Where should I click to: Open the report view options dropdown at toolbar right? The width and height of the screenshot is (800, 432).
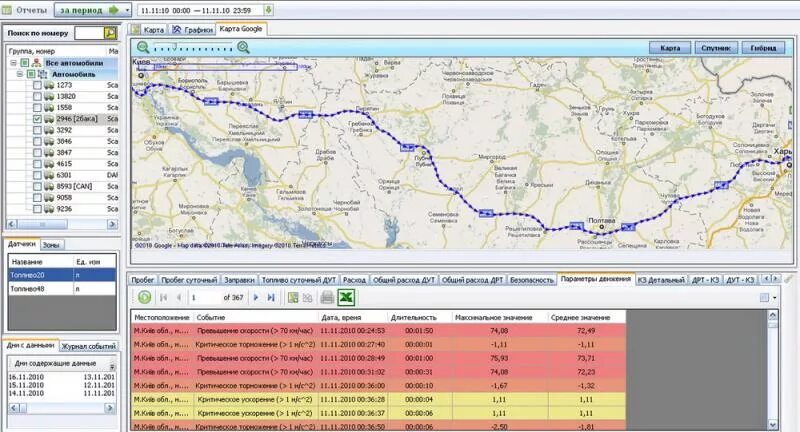(x=775, y=297)
